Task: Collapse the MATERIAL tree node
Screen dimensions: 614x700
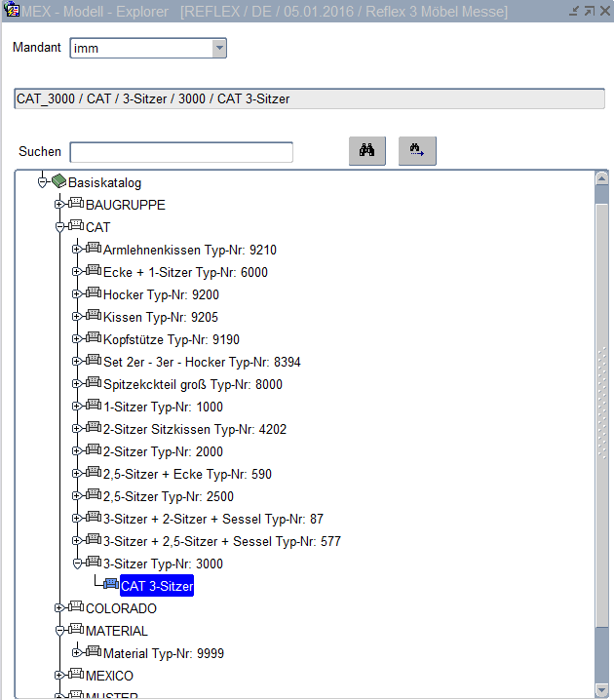Action: [x=59, y=631]
